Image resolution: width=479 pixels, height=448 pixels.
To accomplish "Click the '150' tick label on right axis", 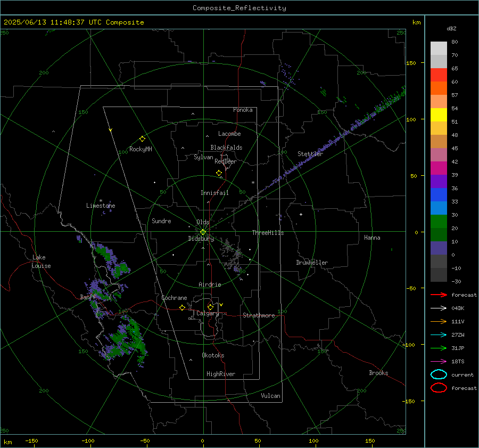I will [x=411, y=63].
